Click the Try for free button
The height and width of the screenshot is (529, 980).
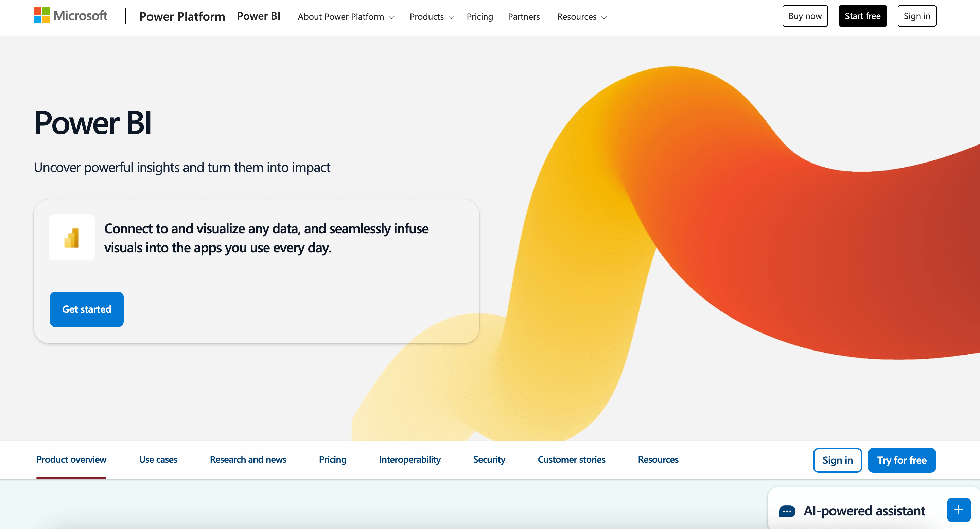[901, 460]
